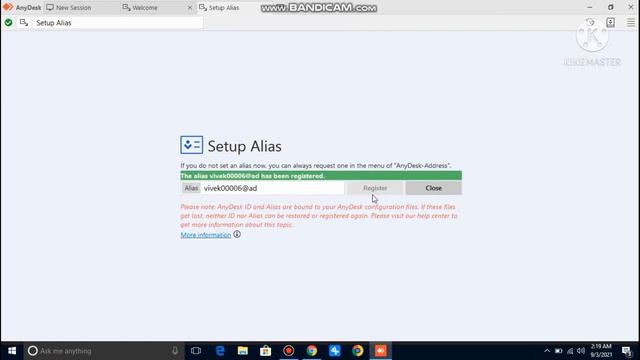Click the green connection status icon
Viewport: 640px width, 360px height.
[8, 23]
